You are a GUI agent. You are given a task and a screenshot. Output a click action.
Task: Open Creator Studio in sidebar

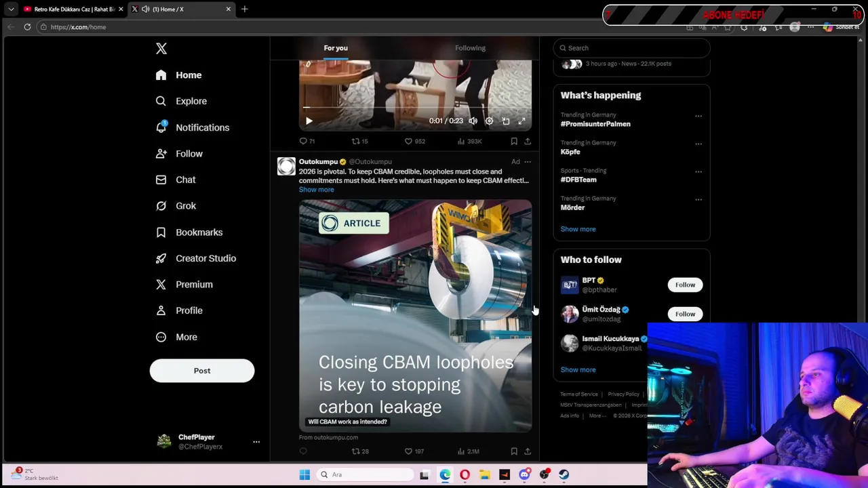click(x=196, y=258)
